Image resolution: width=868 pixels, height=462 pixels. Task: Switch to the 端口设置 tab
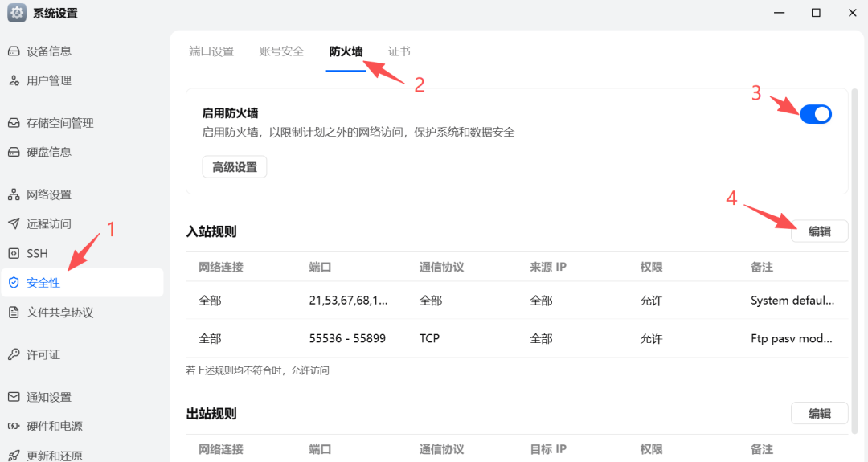click(x=211, y=51)
